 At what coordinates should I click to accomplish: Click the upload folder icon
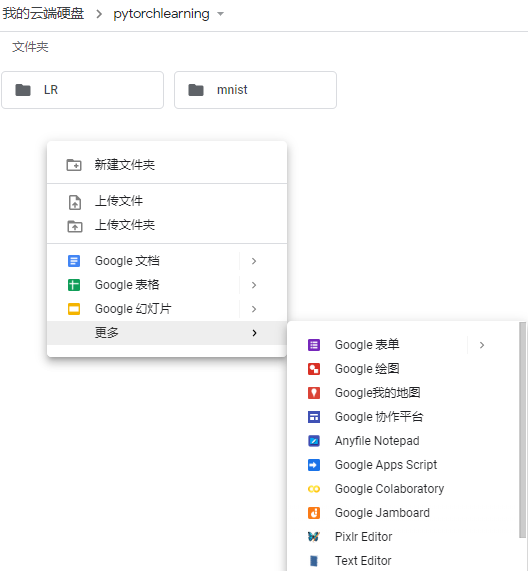click(x=75, y=226)
